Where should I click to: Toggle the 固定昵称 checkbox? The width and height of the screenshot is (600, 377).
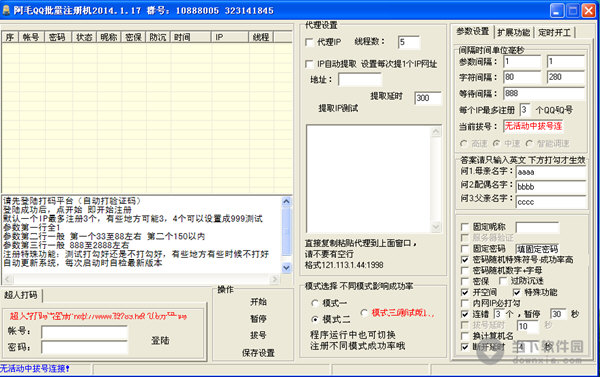coord(465,227)
